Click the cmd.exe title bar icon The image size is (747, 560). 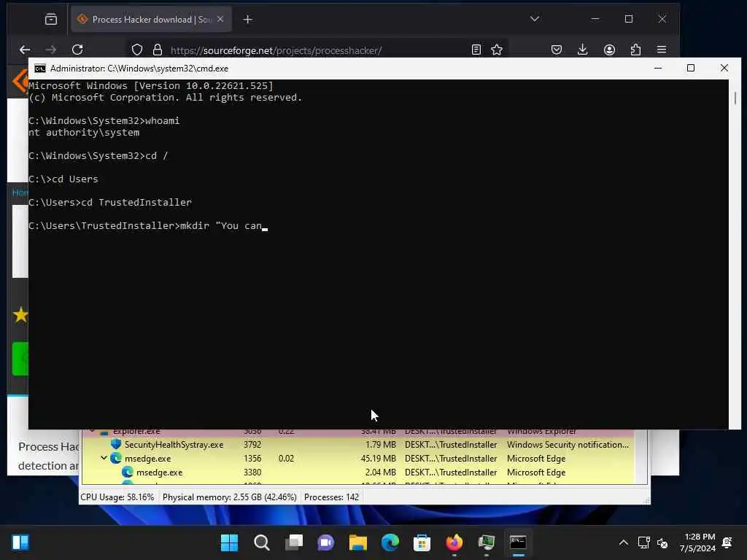click(x=40, y=69)
